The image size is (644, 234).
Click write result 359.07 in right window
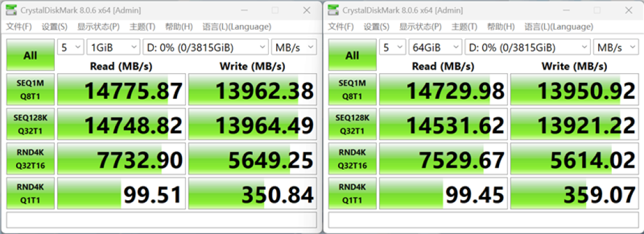click(575, 193)
